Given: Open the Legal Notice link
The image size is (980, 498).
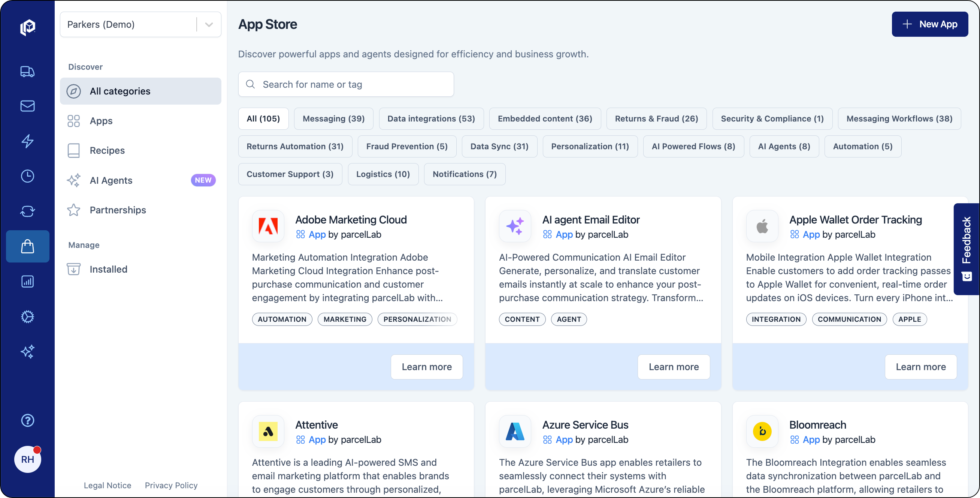Looking at the screenshot, I should pos(108,485).
